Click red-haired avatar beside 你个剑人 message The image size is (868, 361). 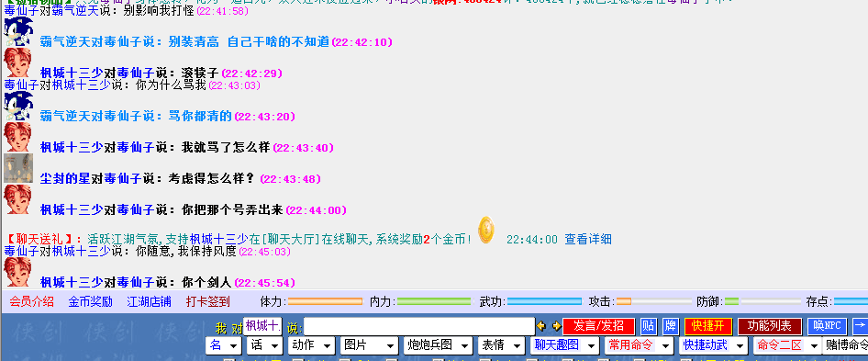tap(17, 272)
